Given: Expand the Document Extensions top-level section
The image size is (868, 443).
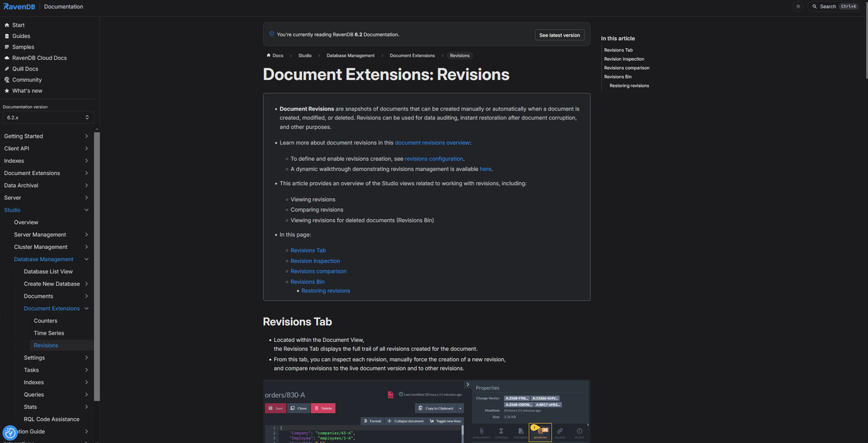Looking at the screenshot, I should pyautogui.click(x=87, y=173).
